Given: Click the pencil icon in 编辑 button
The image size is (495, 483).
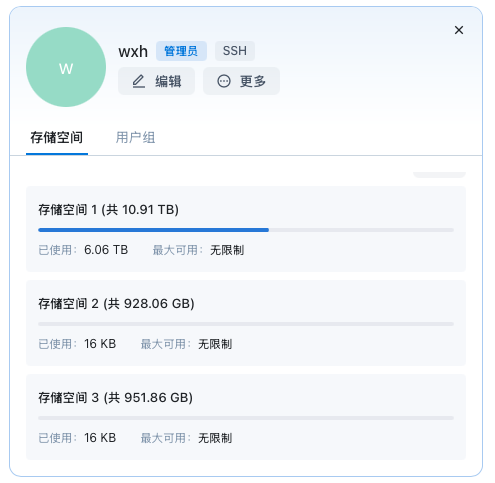Looking at the screenshot, I should [138, 81].
